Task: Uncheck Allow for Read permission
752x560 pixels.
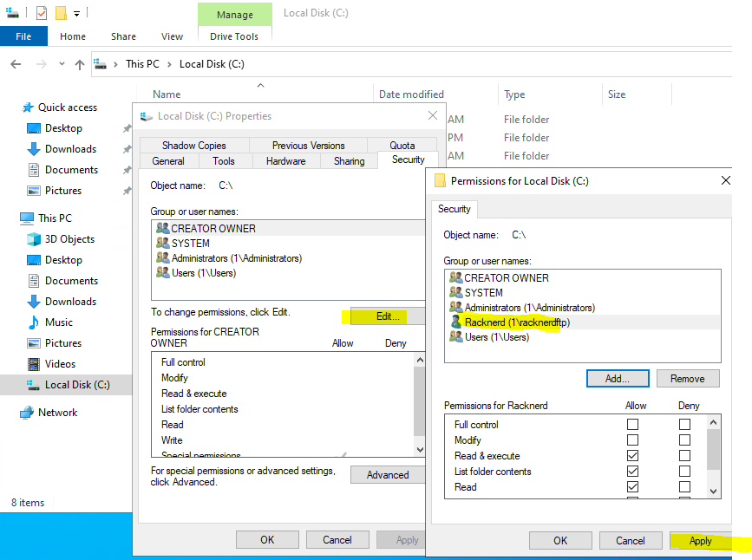Action: pyautogui.click(x=632, y=486)
